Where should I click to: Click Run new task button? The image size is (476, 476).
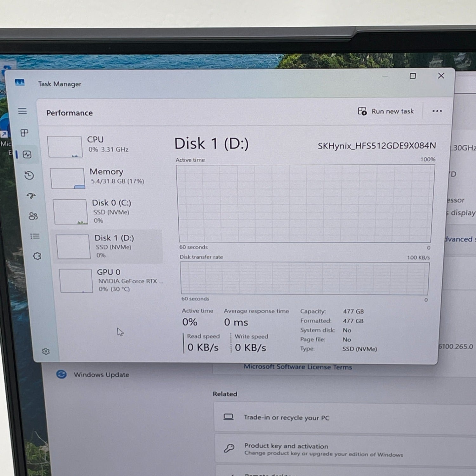386,111
